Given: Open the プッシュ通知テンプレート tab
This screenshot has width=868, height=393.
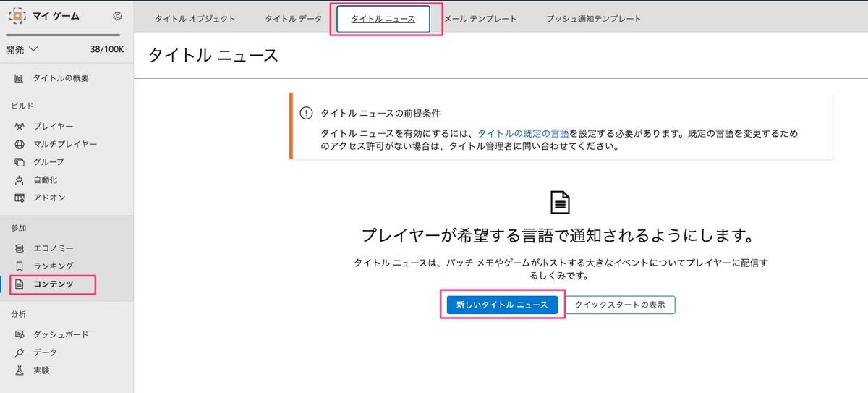Looking at the screenshot, I should [594, 19].
